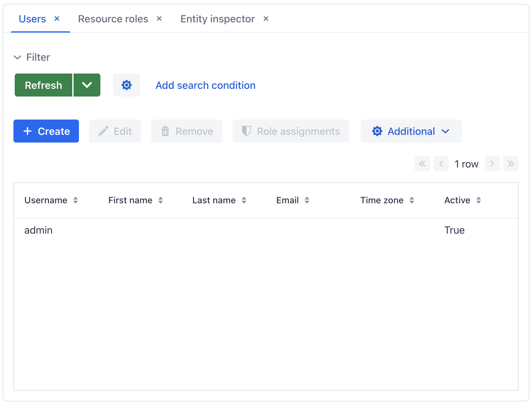Switch to Resource roles tab
This screenshot has width=532, height=404.
point(113,19)
